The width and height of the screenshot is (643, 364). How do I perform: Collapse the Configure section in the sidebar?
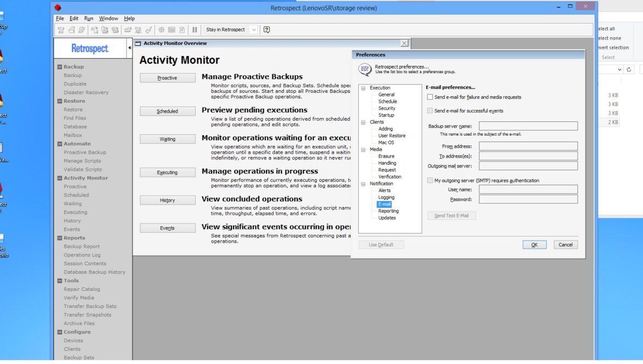(x=60, y=332)
